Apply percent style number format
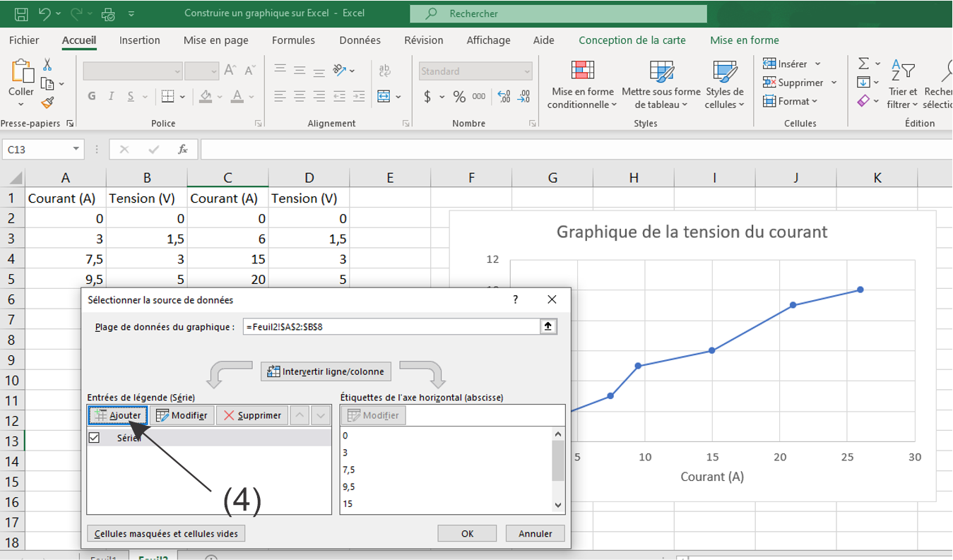Viewport: 953px width, 560px height. pos(459,97)
